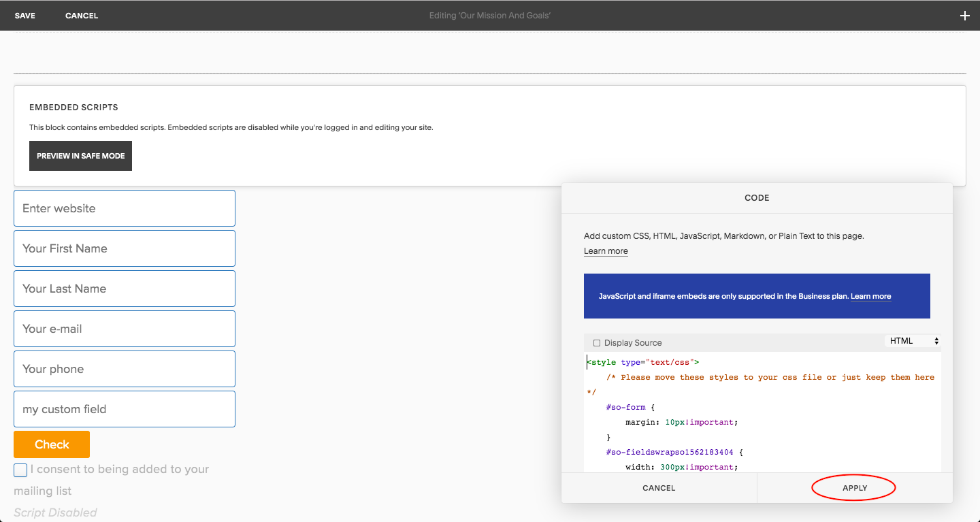Image resolution: width=980 pixels, height=522 pixels.
Task: Click the Code panel title header
Action: tap(757, 198)
